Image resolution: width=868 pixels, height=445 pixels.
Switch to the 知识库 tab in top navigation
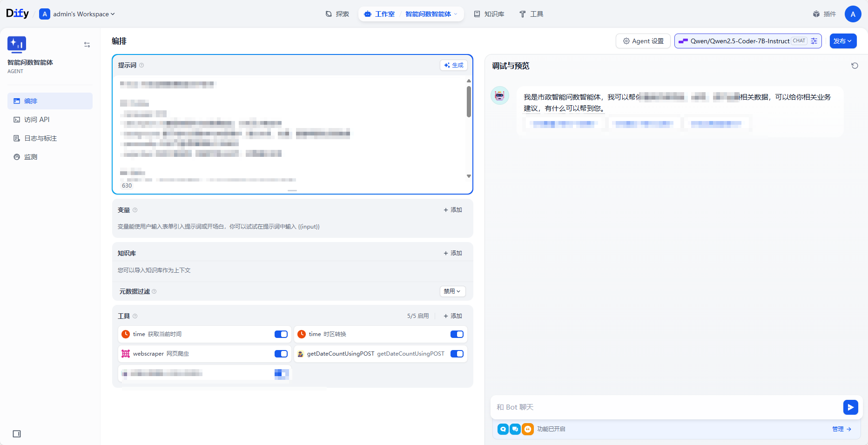[x=489, y=14]
